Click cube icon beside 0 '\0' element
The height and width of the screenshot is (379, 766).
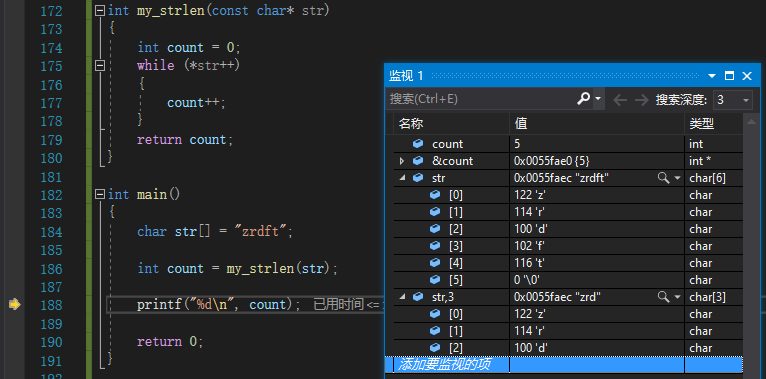[x=435, y=280]
